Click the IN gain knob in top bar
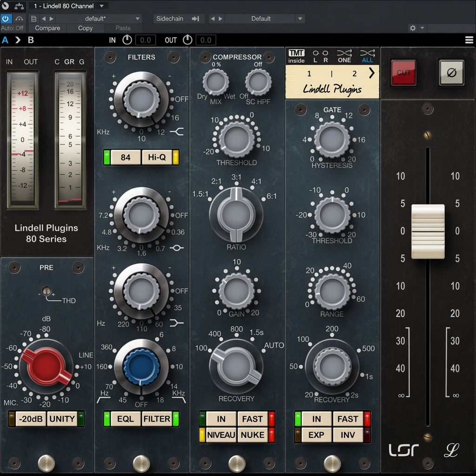 coord(127,40)
